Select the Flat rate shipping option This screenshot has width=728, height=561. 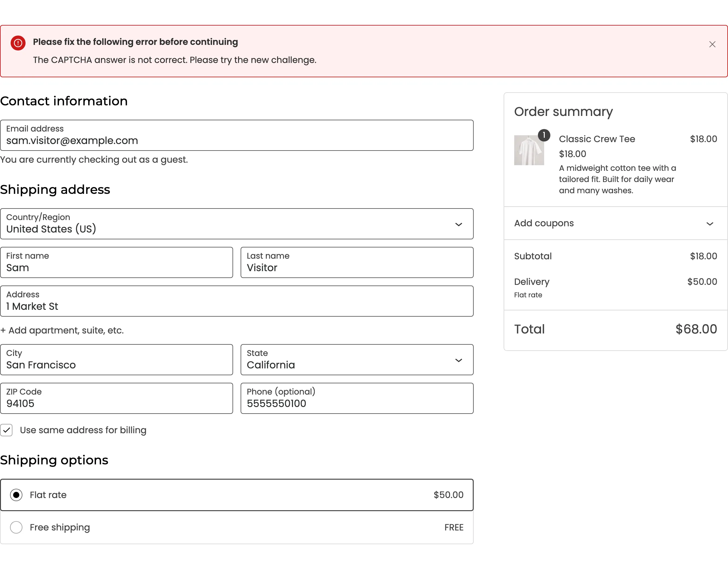click(237, 495)
